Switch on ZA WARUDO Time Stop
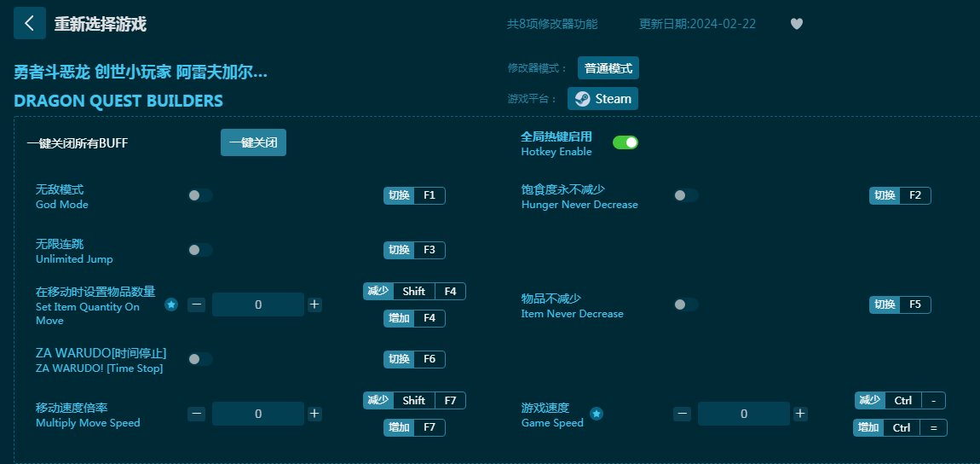 (x=200, y=359)
